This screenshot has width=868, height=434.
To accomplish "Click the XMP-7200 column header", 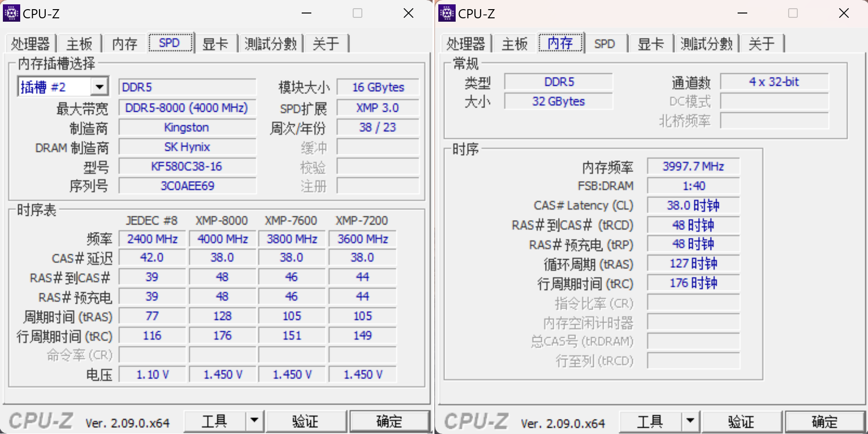I will tap(362, 221).
